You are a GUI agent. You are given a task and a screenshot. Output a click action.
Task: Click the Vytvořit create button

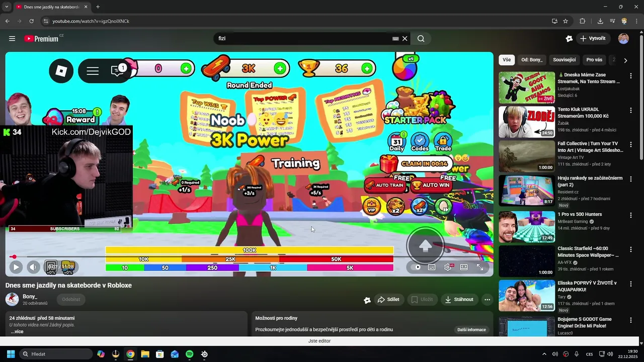[x=593, y=39]
